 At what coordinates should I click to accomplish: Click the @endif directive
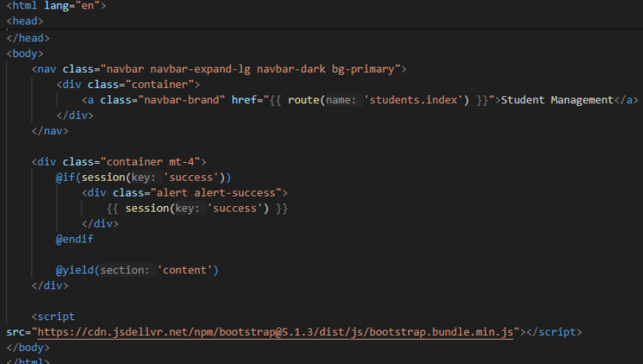click(75, 239)
